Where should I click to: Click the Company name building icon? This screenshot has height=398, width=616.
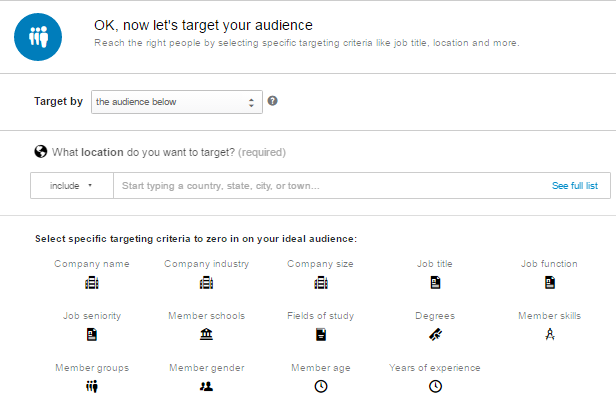click(92, 282)
